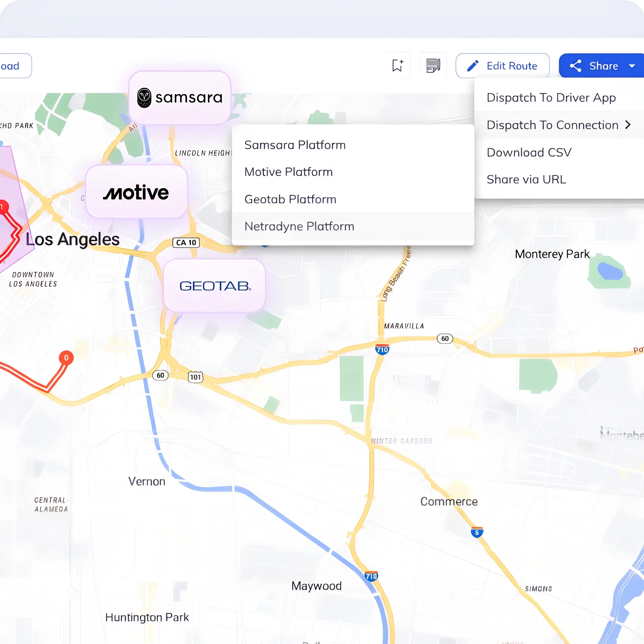Click the Samsara logo card
The width and height of the screenshot is (644, 644).
(180, 98)
